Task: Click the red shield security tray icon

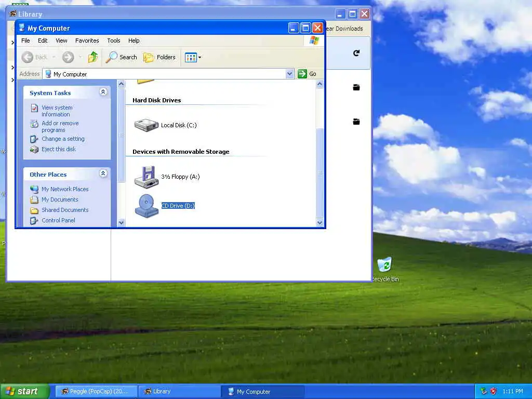Action: point(494,391)
